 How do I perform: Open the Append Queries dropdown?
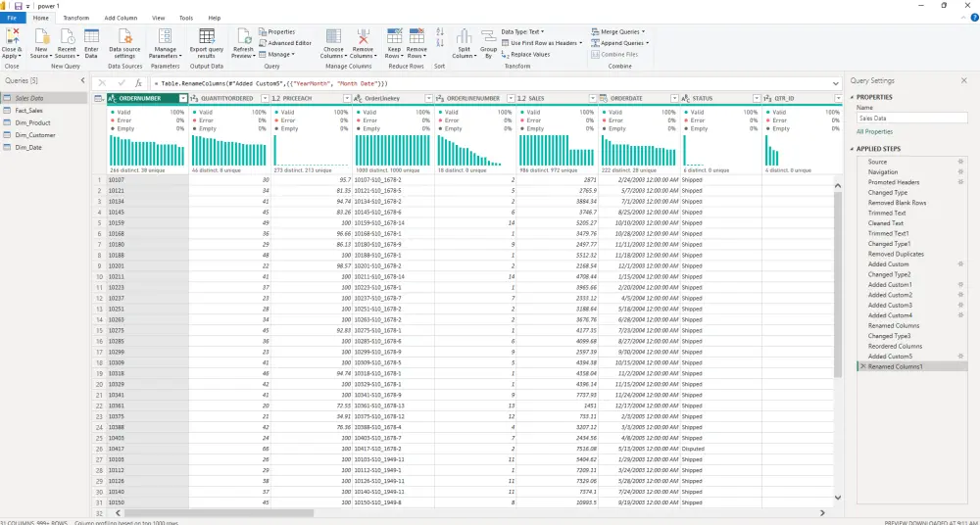[x=620, y=43]
